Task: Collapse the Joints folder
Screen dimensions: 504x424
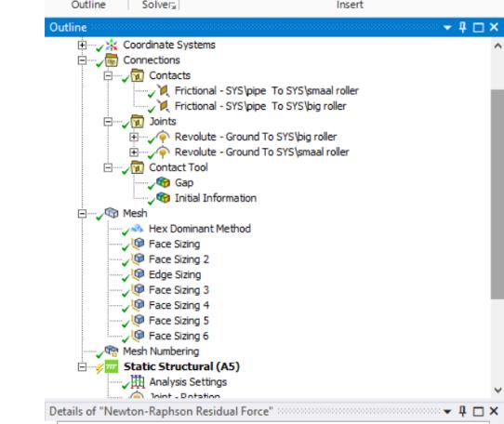Action: pyautogui.click(x=108, y=122)
